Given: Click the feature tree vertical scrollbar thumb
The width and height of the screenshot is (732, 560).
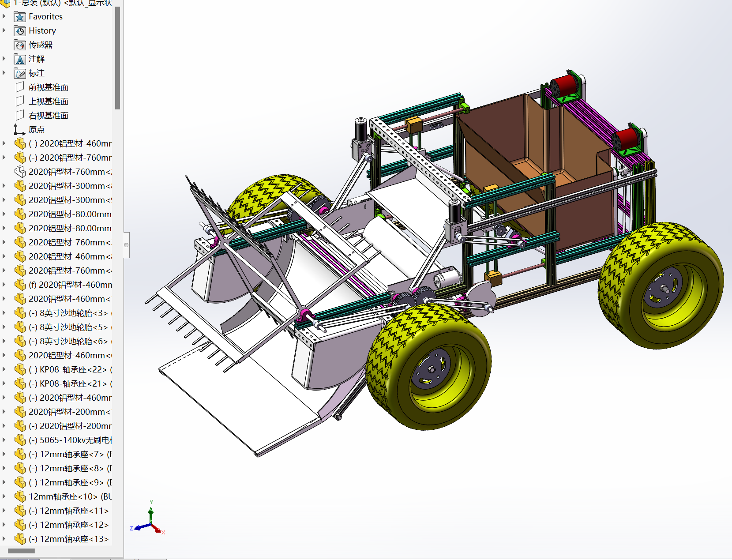Looking at the screenshot, I should pyautogui.click(x=117, y=57).
